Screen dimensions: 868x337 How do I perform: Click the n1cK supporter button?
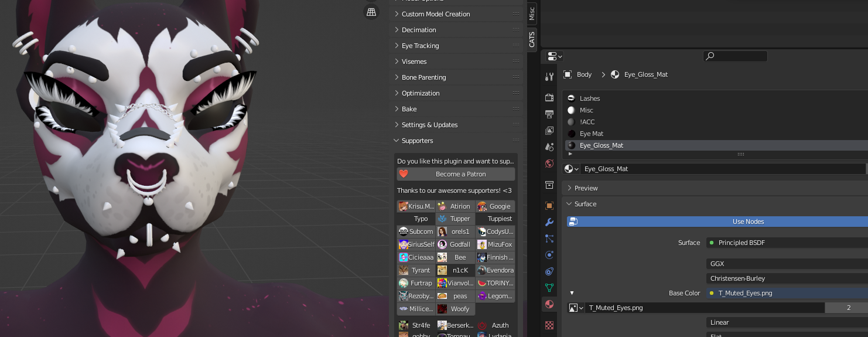(x=455, y=270)
